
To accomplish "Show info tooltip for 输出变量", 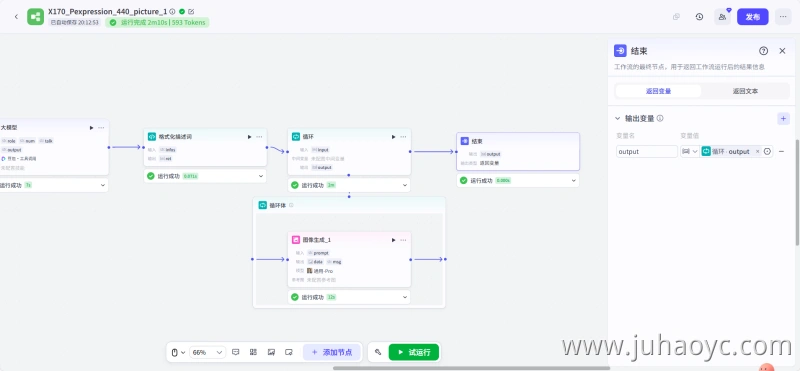I will 660,118.
